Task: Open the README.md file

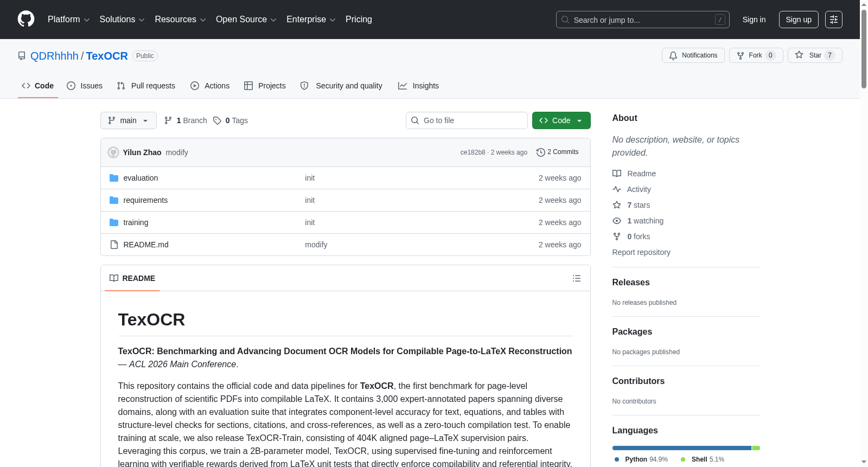Action: pos(146,245)
